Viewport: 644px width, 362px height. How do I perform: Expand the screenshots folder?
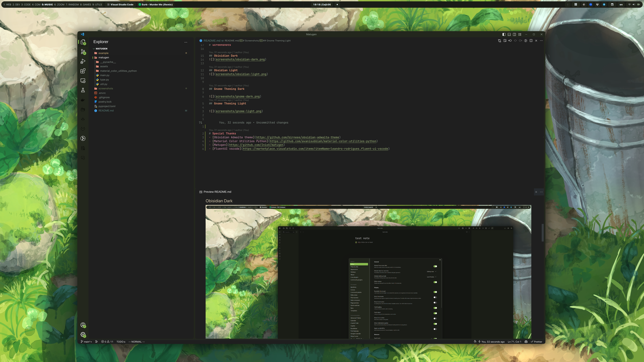click(x=105, y=88)
